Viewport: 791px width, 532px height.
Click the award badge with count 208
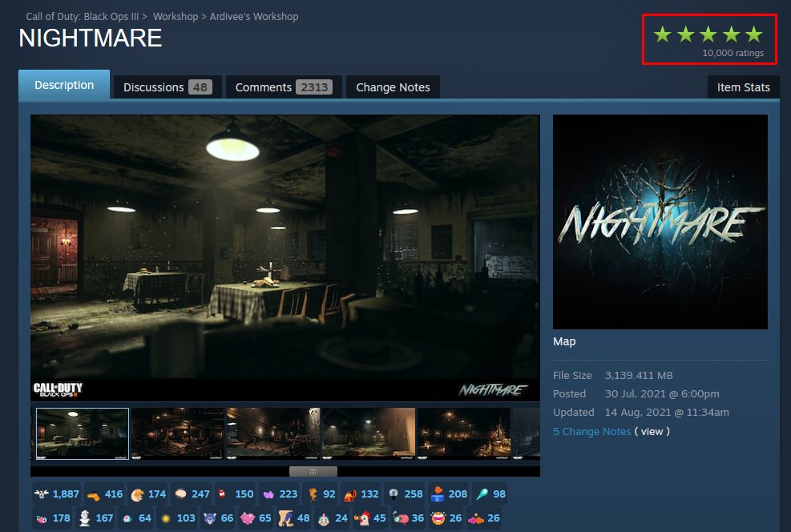[x=449, y=494]
